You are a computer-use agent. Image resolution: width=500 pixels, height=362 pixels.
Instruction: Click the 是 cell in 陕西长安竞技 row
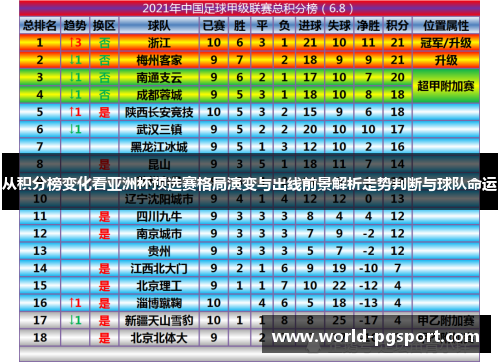[x=104, y=112]
